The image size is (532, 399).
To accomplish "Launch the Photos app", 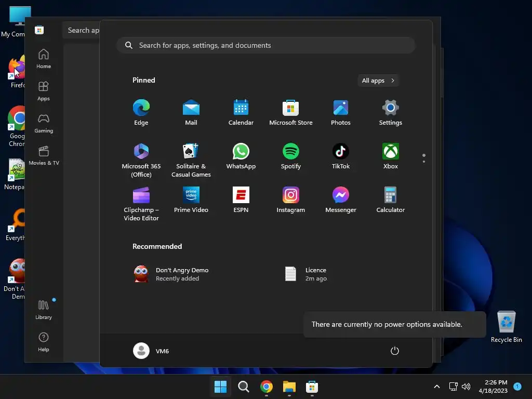I will point(341,113).
